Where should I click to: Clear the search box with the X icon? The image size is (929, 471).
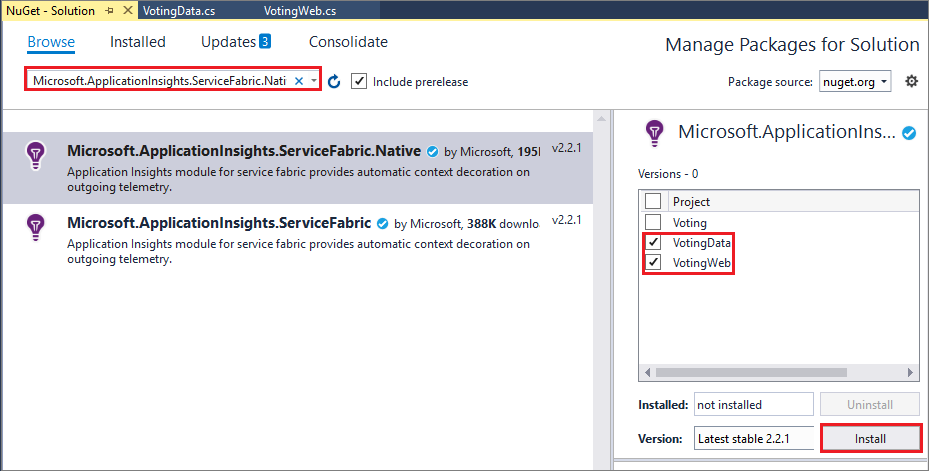(299, 81)
